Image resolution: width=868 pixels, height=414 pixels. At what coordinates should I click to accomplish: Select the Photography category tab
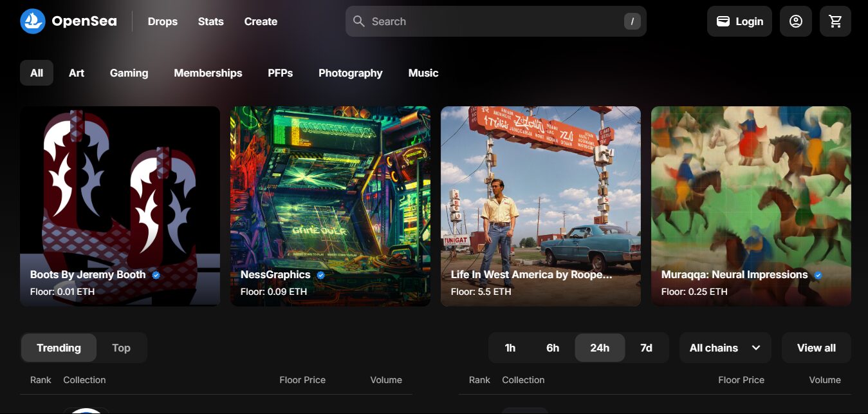point(351,73)
